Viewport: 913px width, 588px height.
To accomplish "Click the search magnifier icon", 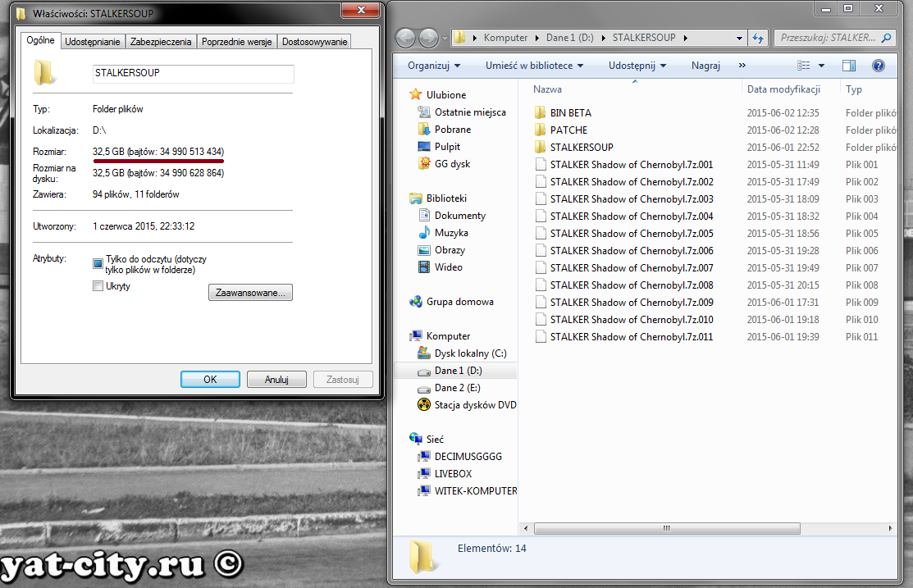I will click(886, 38).
